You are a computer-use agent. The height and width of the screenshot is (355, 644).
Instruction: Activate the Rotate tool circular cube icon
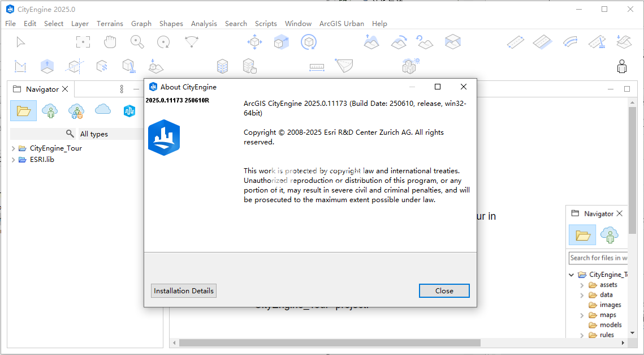pos(309,42)
